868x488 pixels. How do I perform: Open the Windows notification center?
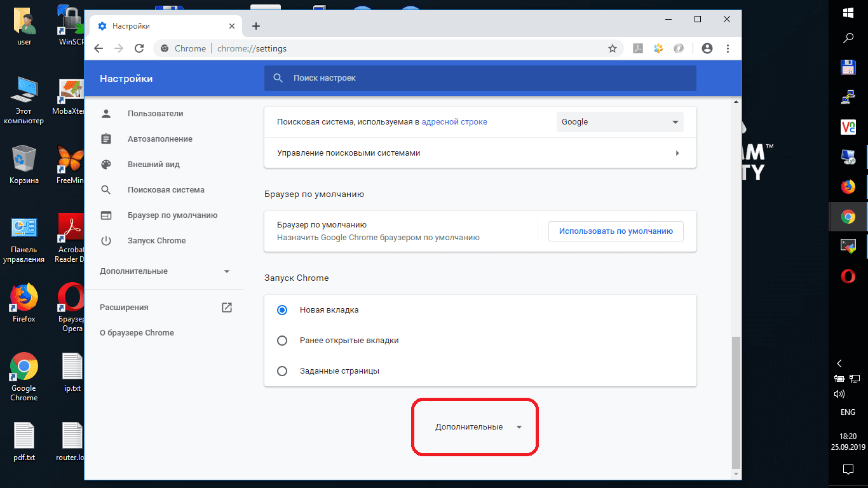(x=848, y=470)
